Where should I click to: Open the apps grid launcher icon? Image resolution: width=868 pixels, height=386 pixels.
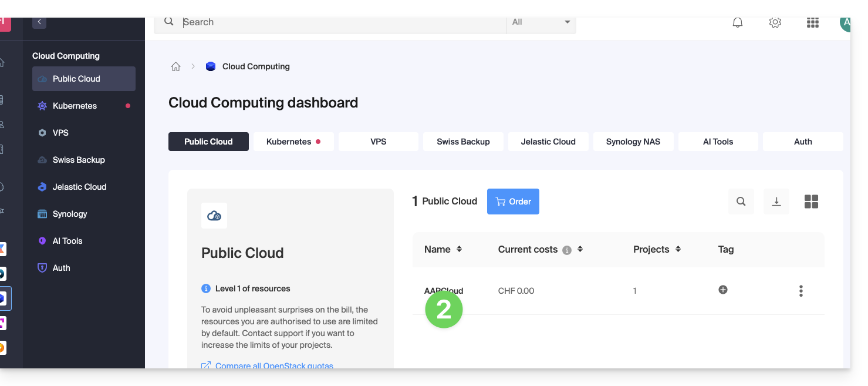(x=812, y=22)
